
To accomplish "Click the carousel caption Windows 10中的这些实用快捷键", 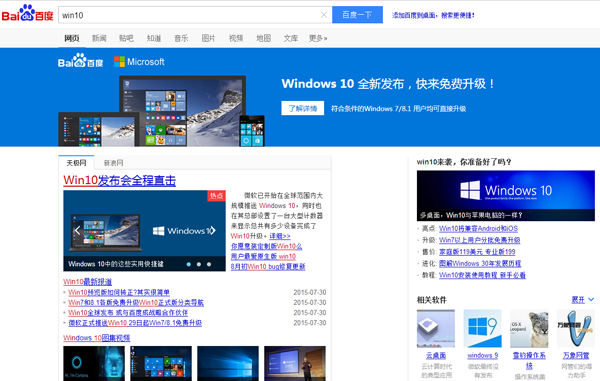I will tap(116, 264).
